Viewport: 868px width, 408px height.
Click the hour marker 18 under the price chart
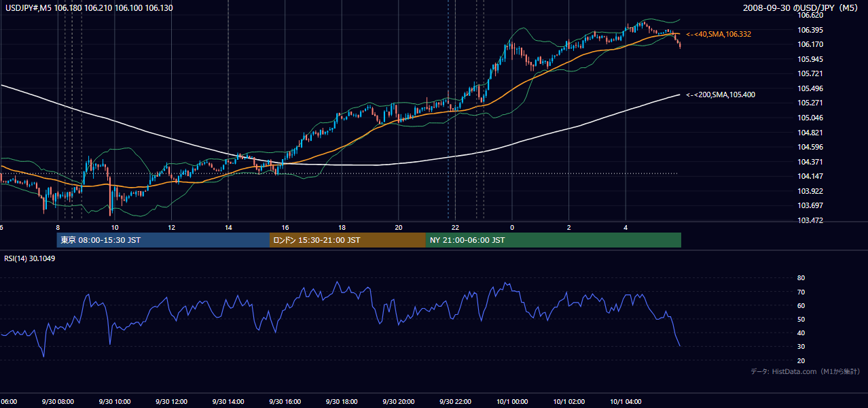click(342, 228)
